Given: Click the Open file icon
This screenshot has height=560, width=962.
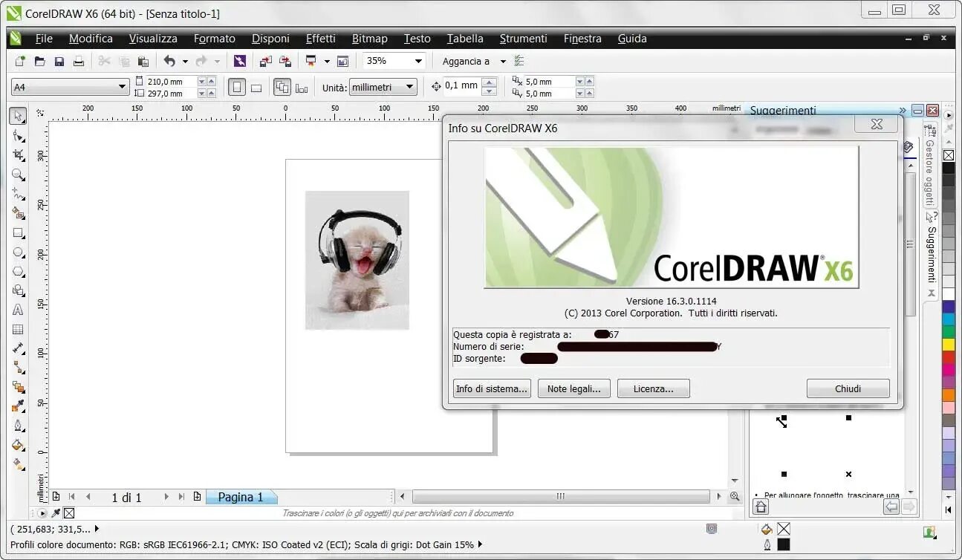Looking at the screenshot, I should pos(40,62).
